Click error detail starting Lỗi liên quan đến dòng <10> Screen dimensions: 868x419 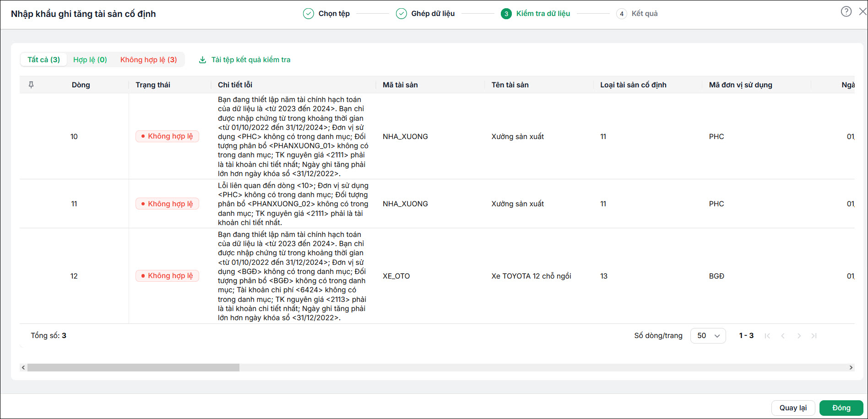293,204
